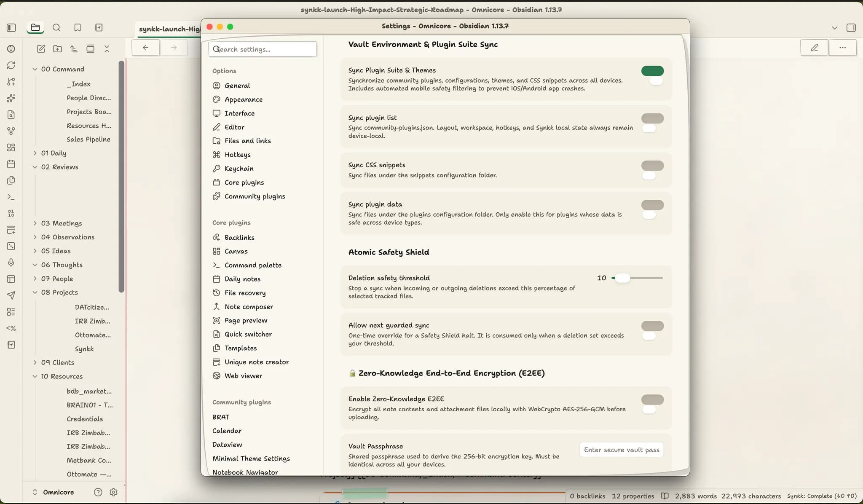
Task: Open the Omnicore vault switcher
Action: pyautogui.click(x=53, y=492)
